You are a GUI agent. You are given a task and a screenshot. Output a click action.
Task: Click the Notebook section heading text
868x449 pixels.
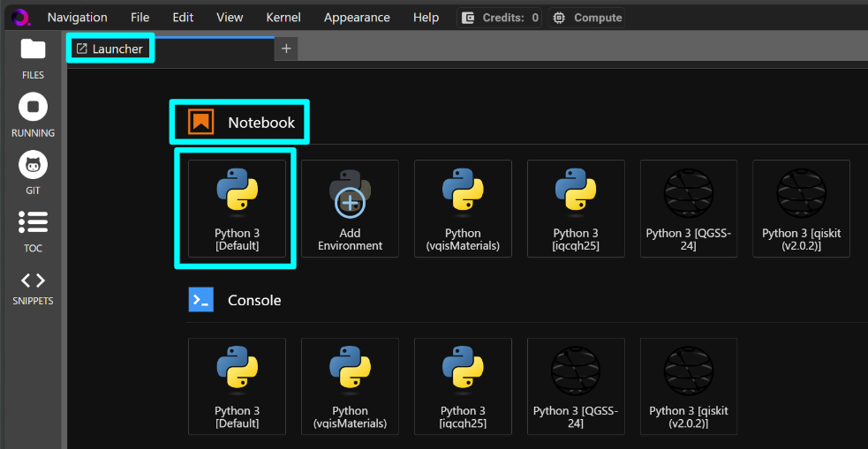tap(261, 123)
